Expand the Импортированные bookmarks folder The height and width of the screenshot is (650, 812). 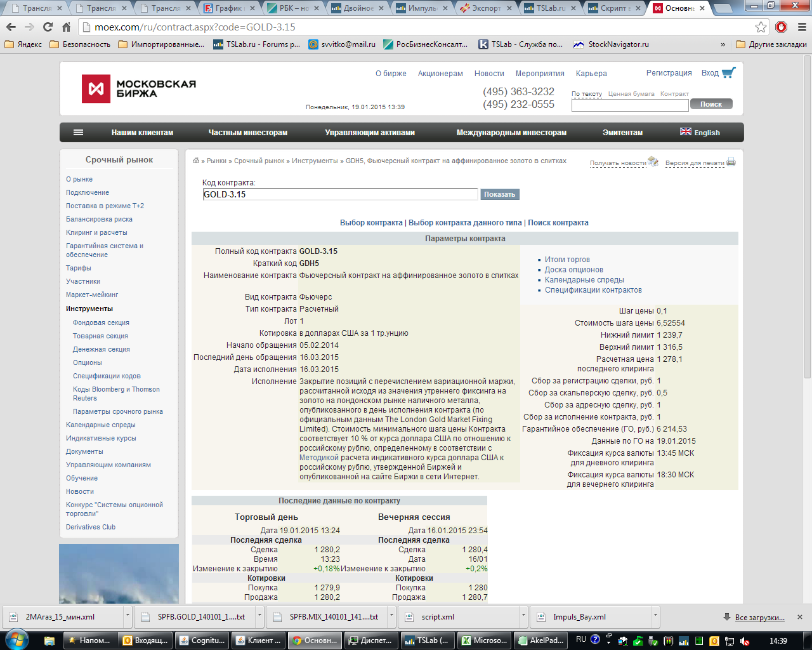161,44
